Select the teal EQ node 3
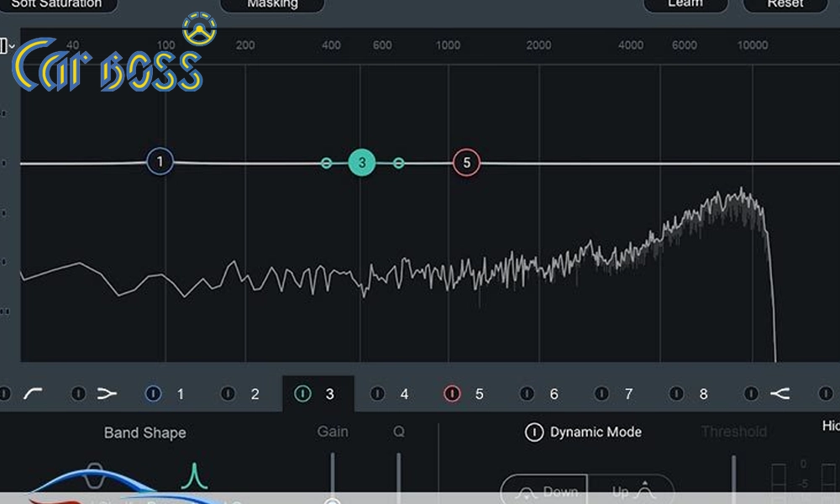 pos(361,162)
